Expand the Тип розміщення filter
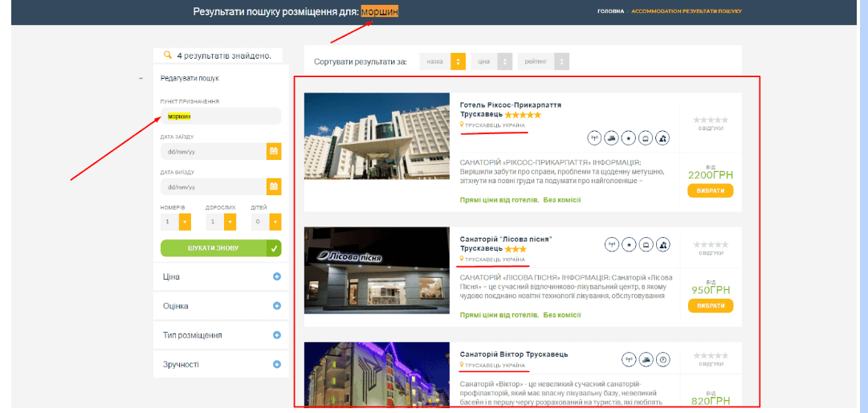The width and height of the screenshot is (868, 413). tap(277, 336)
